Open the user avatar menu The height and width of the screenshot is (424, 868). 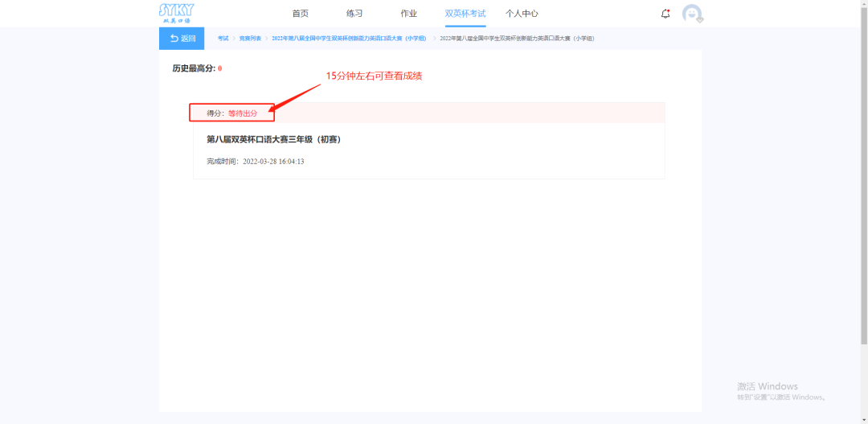click(x=692, y=14)
